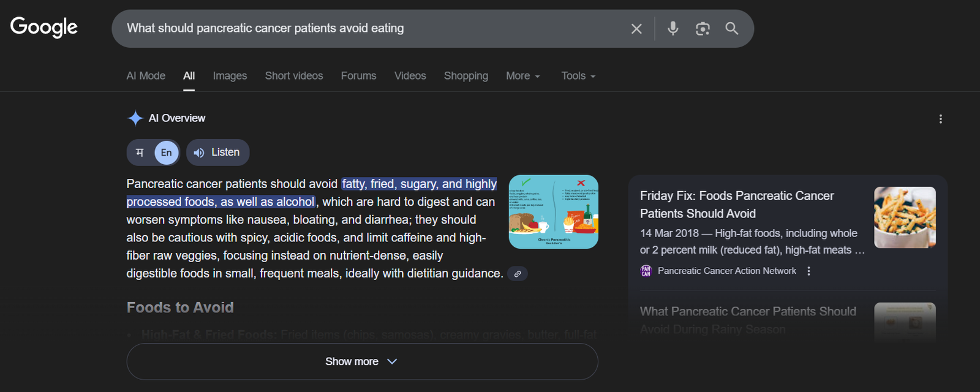Click the Pancreatic Cancer Action Network favicon
This screenshot has height=392, width=980.
click(645, 270)
